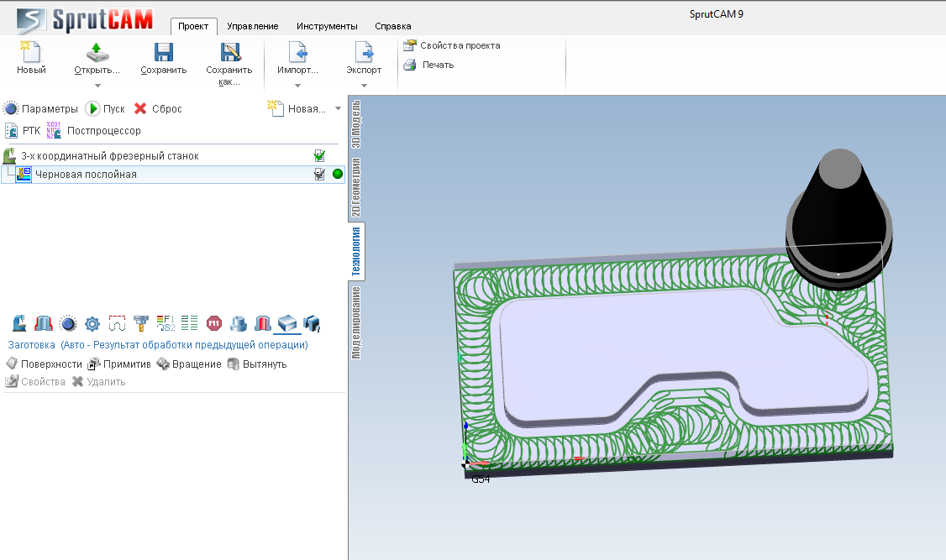Select the F1 S2 feeds and speeds icon

[165, 323]
